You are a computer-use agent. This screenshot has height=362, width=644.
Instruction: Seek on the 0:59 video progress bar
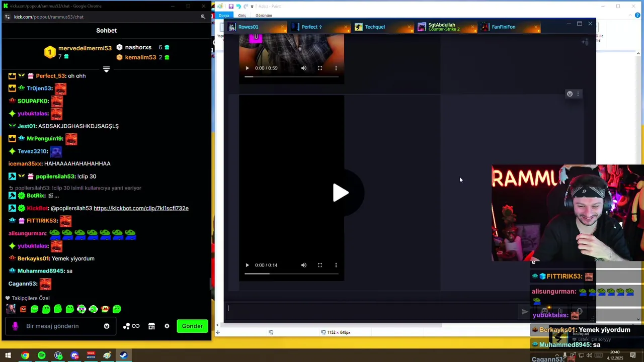[x=292, y=76]
